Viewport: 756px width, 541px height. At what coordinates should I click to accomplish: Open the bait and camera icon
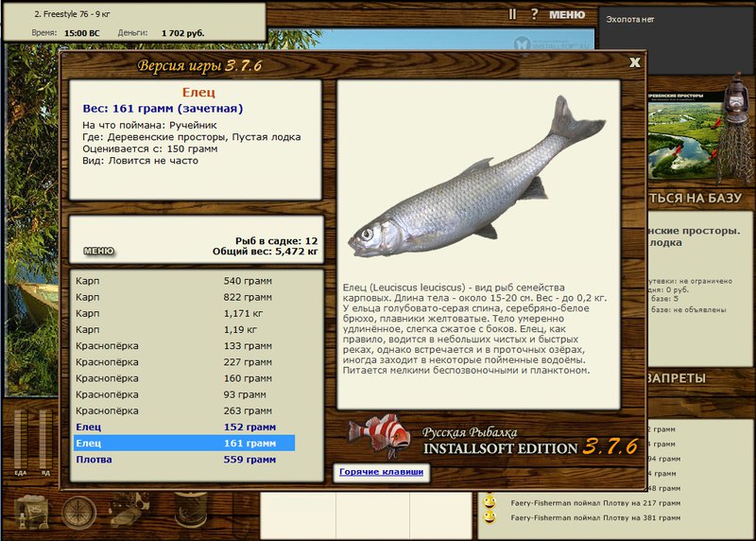pos(129,511)
